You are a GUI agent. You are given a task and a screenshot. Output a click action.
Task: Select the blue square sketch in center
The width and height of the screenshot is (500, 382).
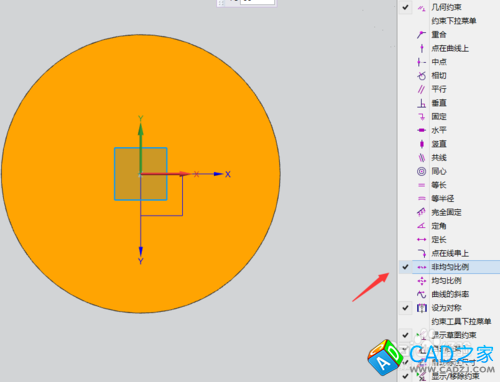(141, 174)
